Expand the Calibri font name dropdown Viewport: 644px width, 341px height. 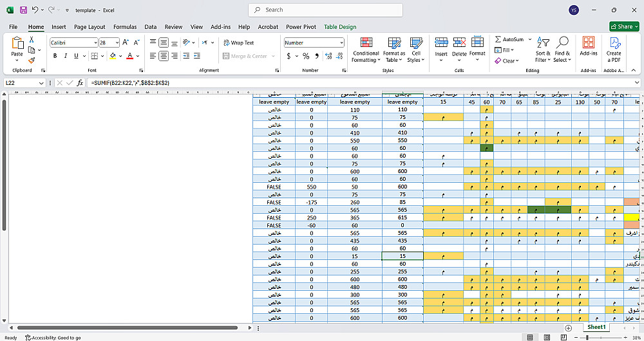coord(94,42)
